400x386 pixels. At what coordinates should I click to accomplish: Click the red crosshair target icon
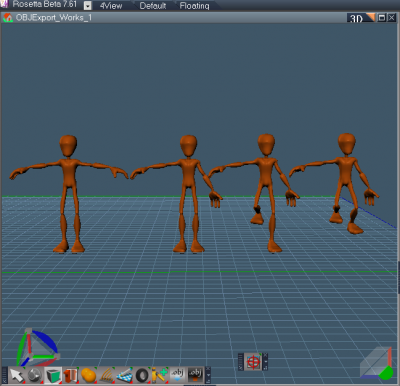pos(253,362)
